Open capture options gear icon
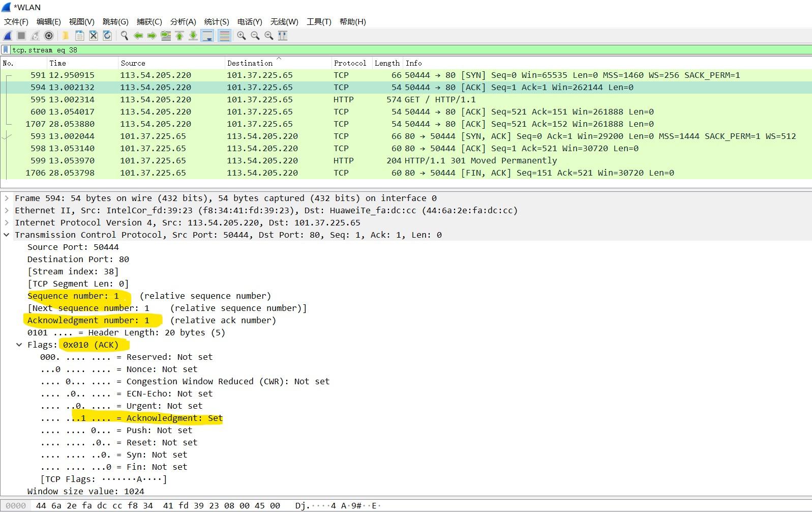 tap(49, 36)
